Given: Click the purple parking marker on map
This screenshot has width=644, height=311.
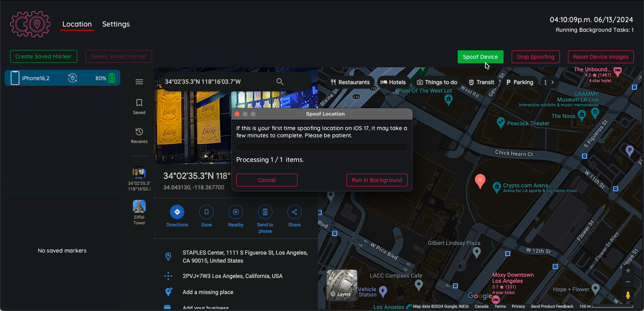Looking at the screenshot, I should [x=630, y=151].
